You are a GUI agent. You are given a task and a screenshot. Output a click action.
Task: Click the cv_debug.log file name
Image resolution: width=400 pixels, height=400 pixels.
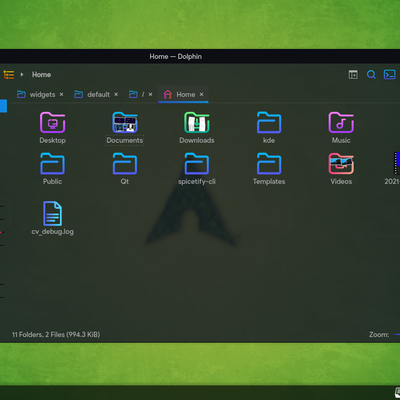52,232
